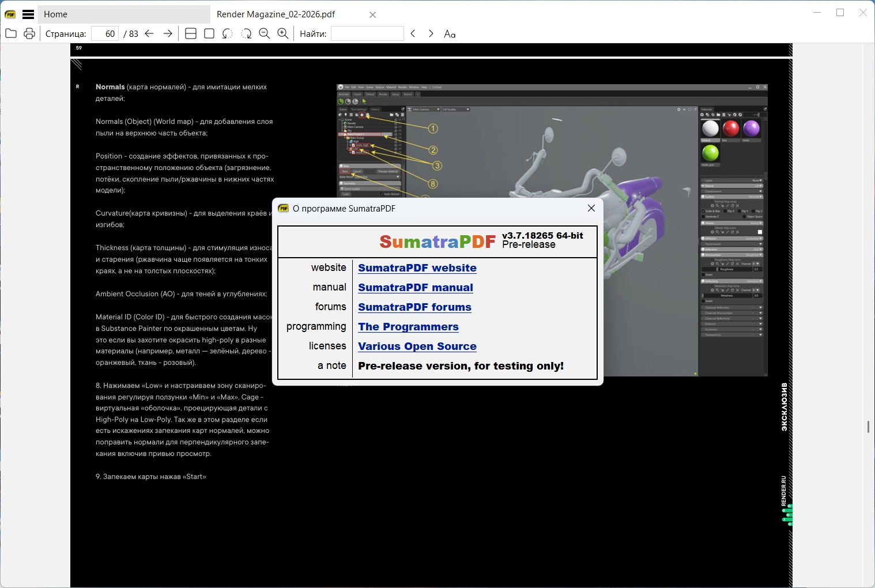Visit the SumatraPDF forums link
Image resolution: width=875 pixels, height=588 pixels.
tap(415, 307)
